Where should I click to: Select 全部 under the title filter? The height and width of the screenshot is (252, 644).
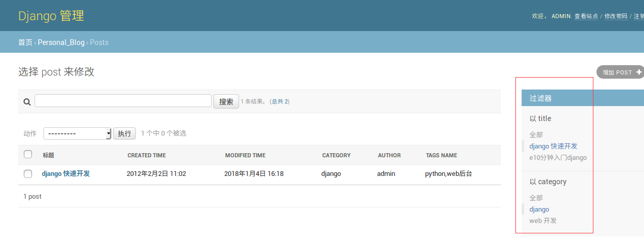pyautogui.click(x=536, y=135)
